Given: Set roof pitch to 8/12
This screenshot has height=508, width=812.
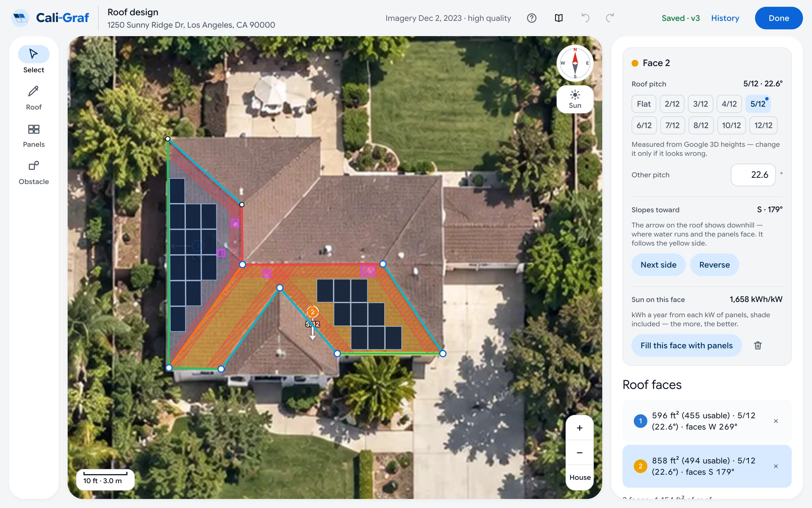Looking at the screenshot, I should pyautogui.click(x=701, y=125).
